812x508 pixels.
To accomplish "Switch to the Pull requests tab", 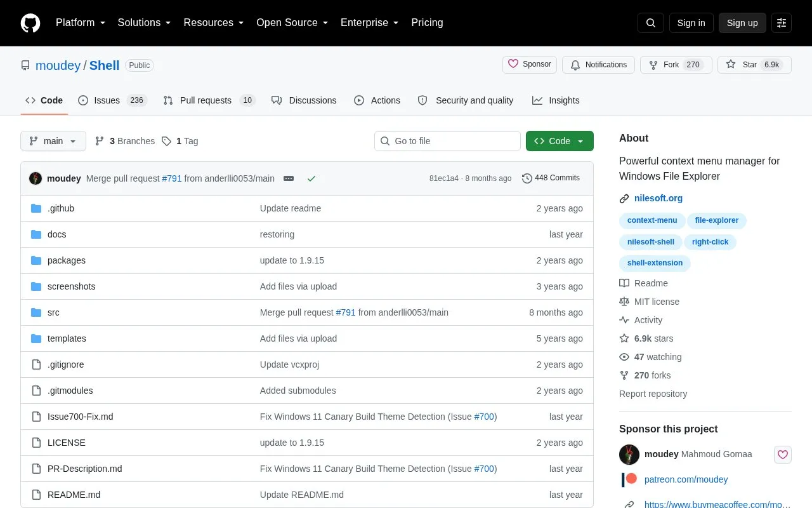I will pyautogui.click(x=209, y=100).
